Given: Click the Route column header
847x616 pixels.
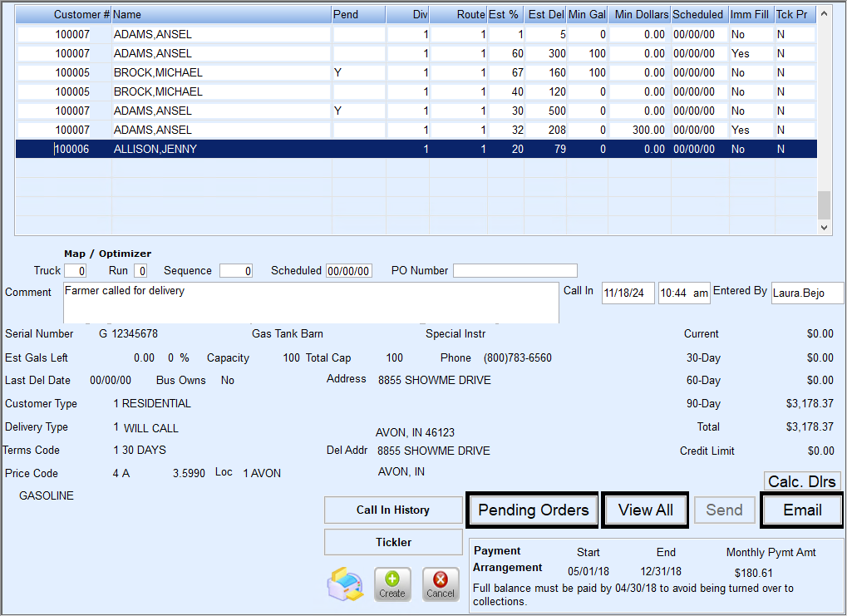Looking at the screenshot, I should point(459,15).
